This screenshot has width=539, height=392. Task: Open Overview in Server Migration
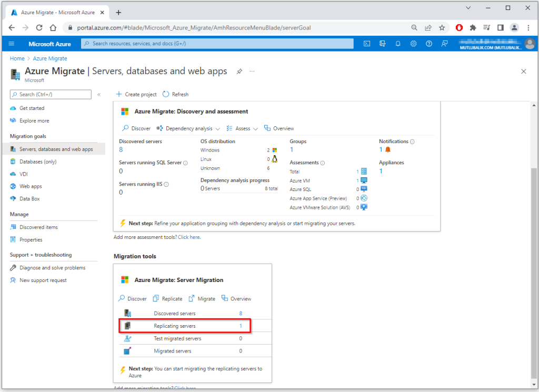236,299
